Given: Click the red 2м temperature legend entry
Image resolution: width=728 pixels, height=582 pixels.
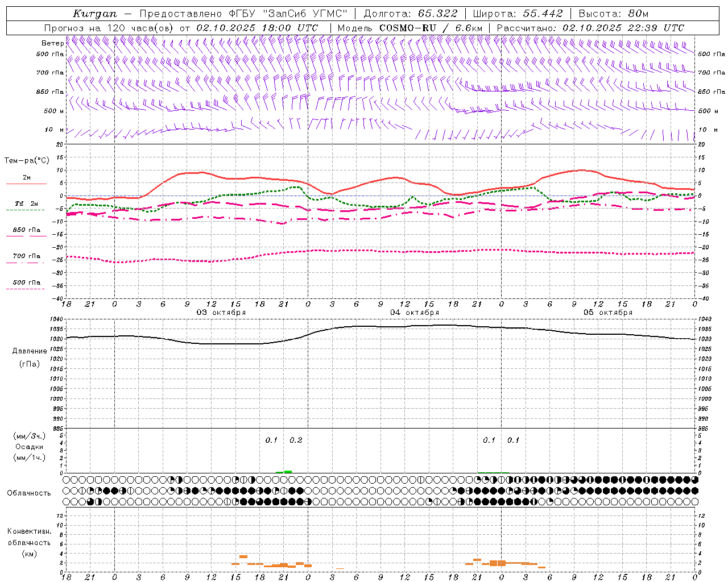Looking at the screenshot, I should (x=27, y=178).
